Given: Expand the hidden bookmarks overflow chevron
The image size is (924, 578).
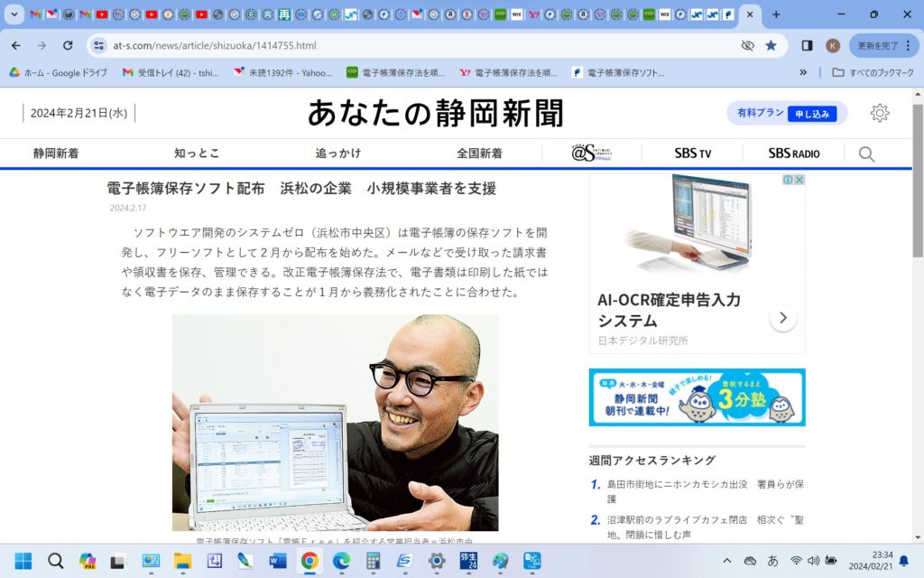Looking at the screenshot, I should 803,72.
